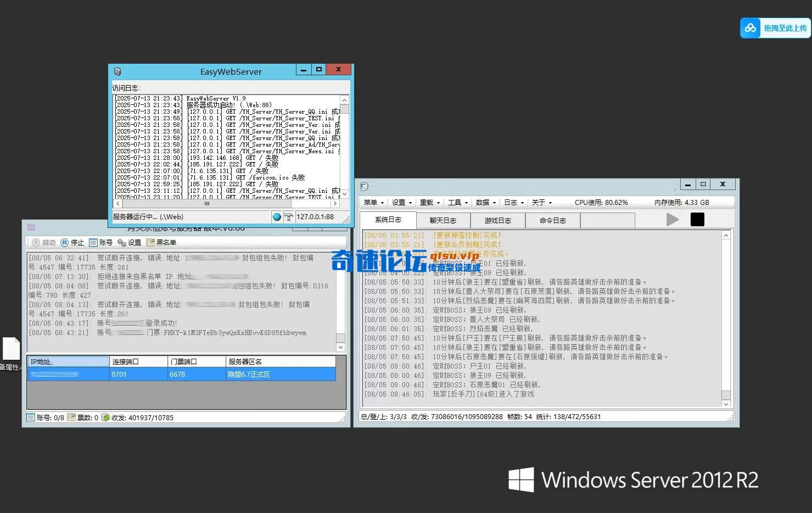Click the EasyWebServer title bar app icon

click(x=117, y=71)
